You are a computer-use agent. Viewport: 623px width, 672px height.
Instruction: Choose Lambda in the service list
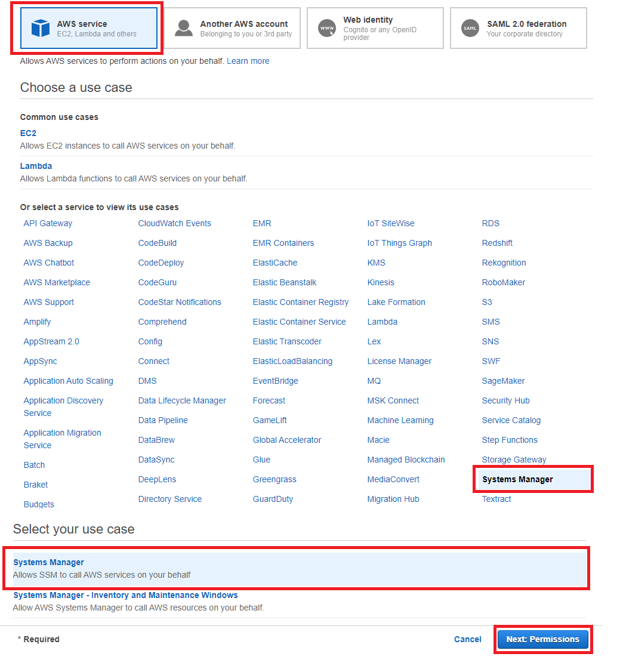point(382,322)
